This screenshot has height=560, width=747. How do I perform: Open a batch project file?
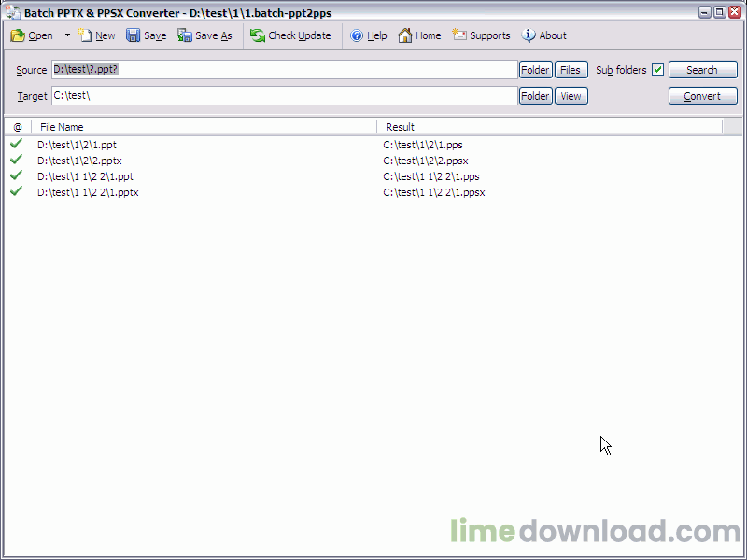click(x=32, y=35)
